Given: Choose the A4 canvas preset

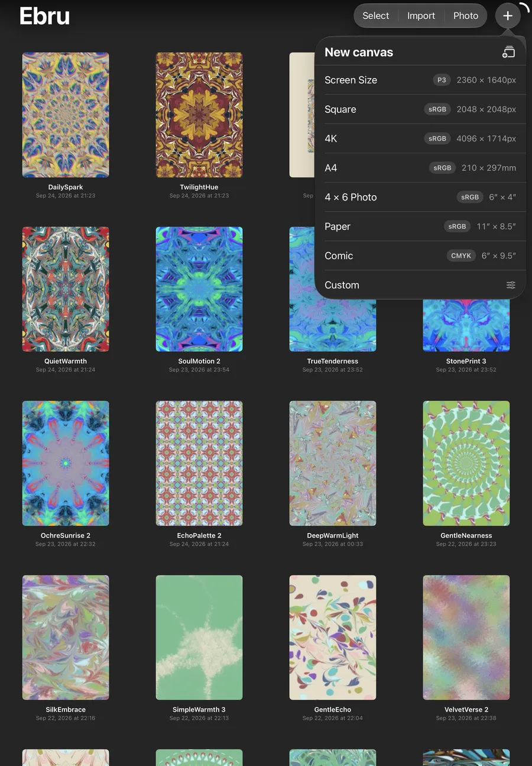Looking at the screenshot, I should 420,168.
